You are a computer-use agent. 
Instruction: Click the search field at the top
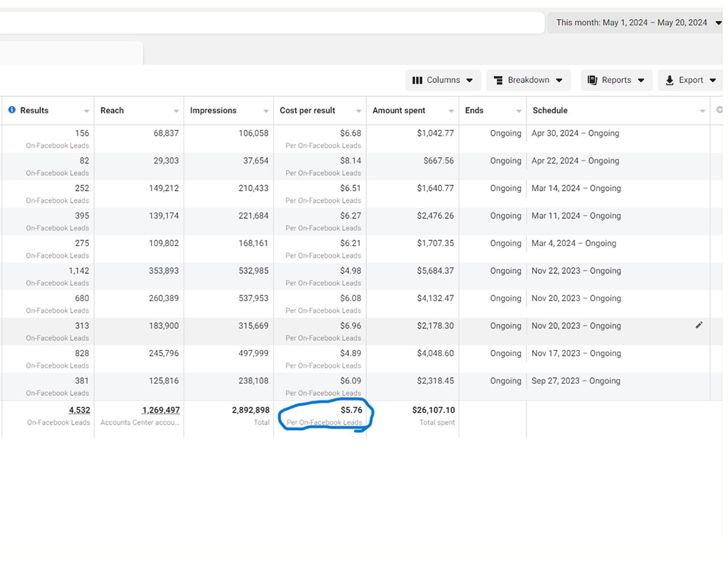[x=270, y=23]
